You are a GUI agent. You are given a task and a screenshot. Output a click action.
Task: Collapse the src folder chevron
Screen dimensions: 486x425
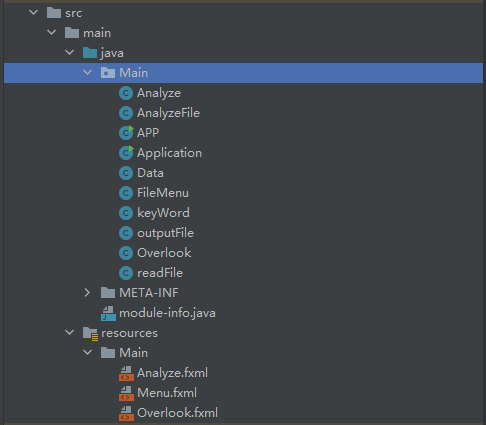point(33,13)
